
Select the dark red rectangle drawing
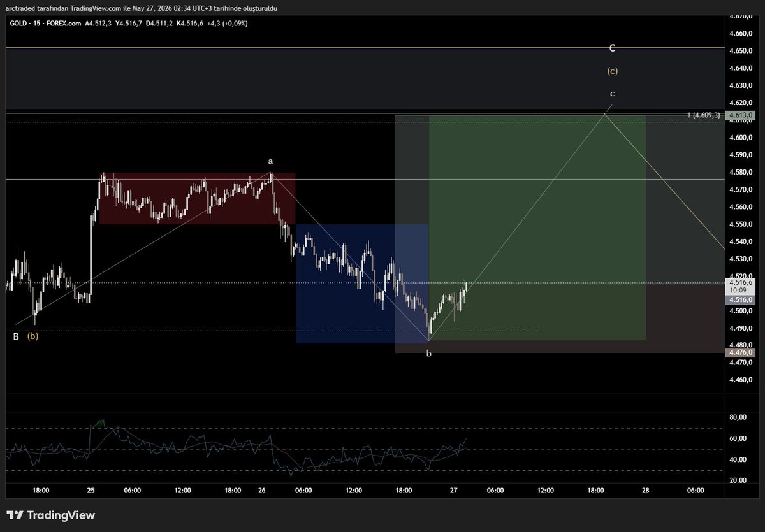pyautogui.click(x=197, y=198)
